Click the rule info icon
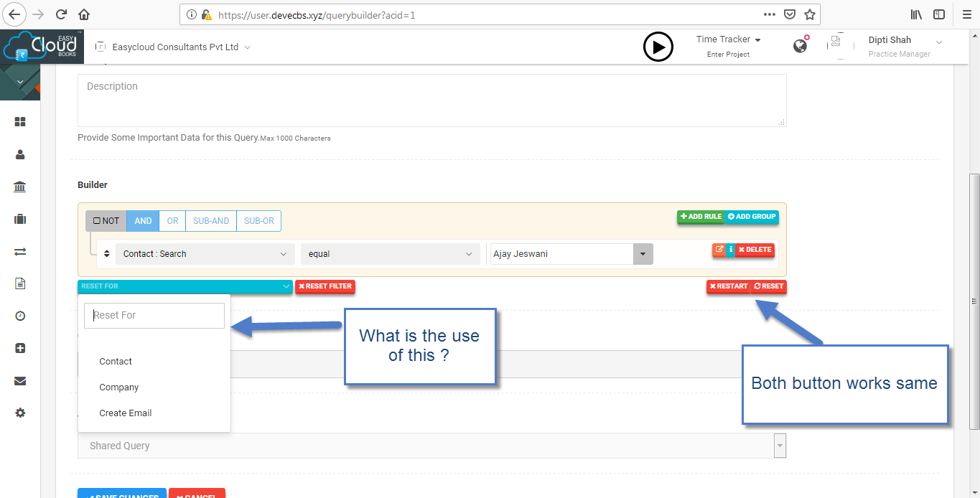Screen dimensions: 980x498 731,250
